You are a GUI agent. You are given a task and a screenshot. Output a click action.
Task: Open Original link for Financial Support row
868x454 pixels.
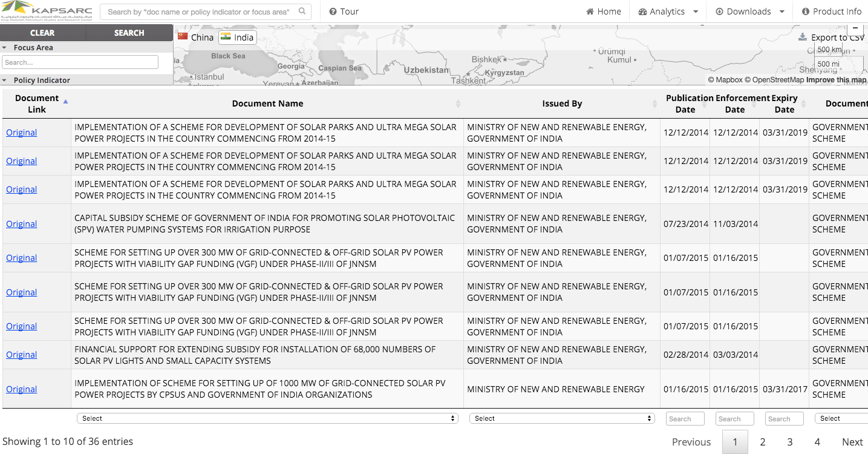[x=21, y=355]
